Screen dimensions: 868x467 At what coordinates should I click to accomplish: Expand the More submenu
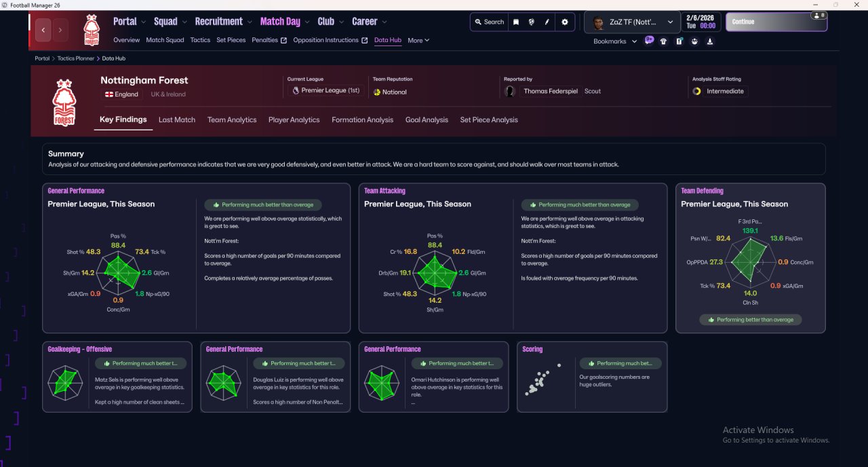418,41
